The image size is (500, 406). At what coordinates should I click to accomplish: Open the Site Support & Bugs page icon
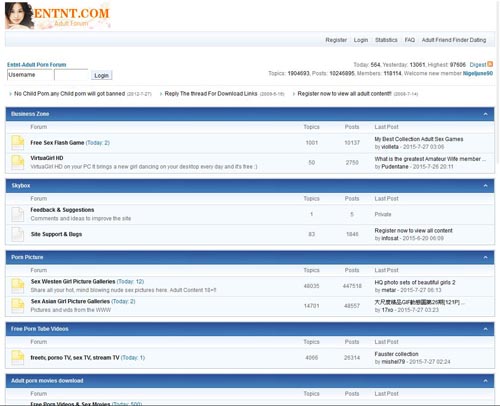(x=18, y=234)
